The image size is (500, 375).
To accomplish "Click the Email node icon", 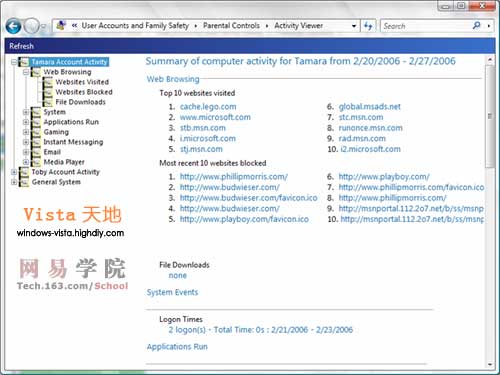I will tap(36, 152).
